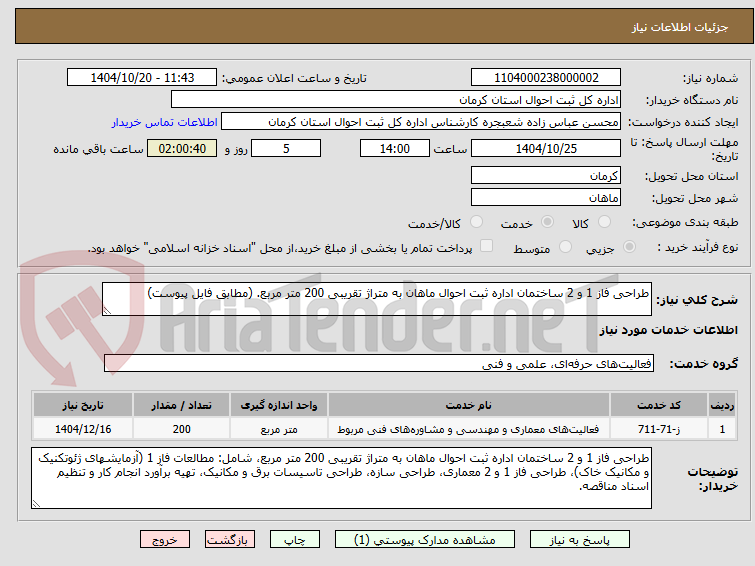Click the گروه خدمت field
This screenshot has width=755, height=566.
(379, 363)
